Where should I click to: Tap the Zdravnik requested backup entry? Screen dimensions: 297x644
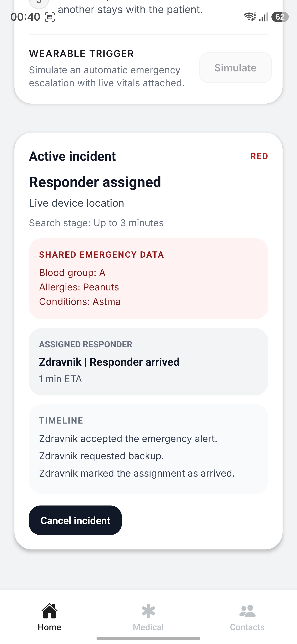click(x=101, y=456)
